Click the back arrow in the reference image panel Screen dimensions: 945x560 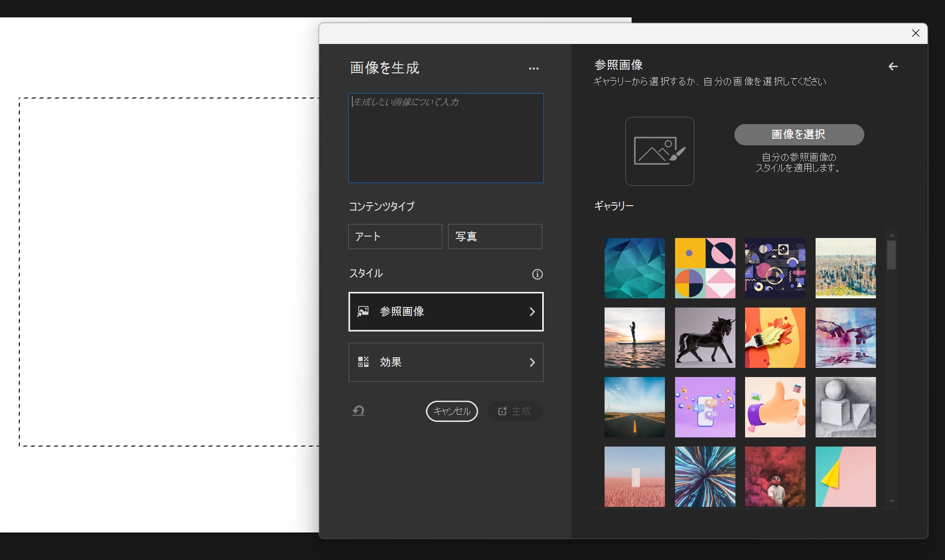(x=893, y=67)
